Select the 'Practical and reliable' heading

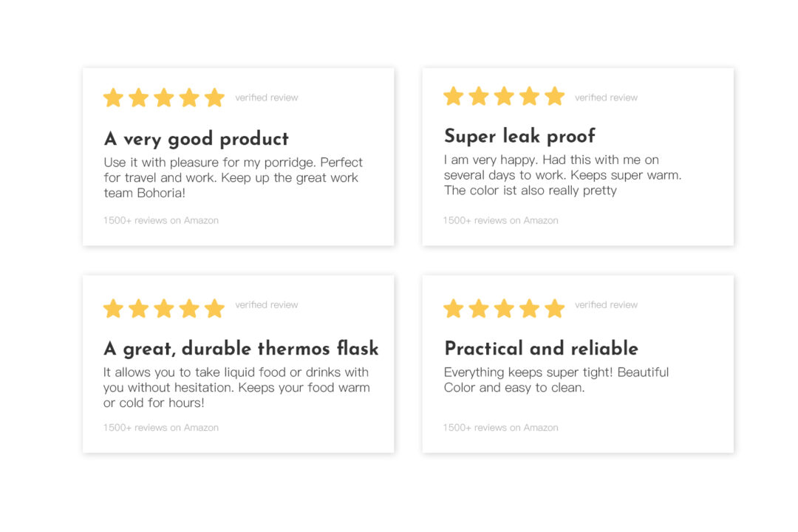(541, 349)
